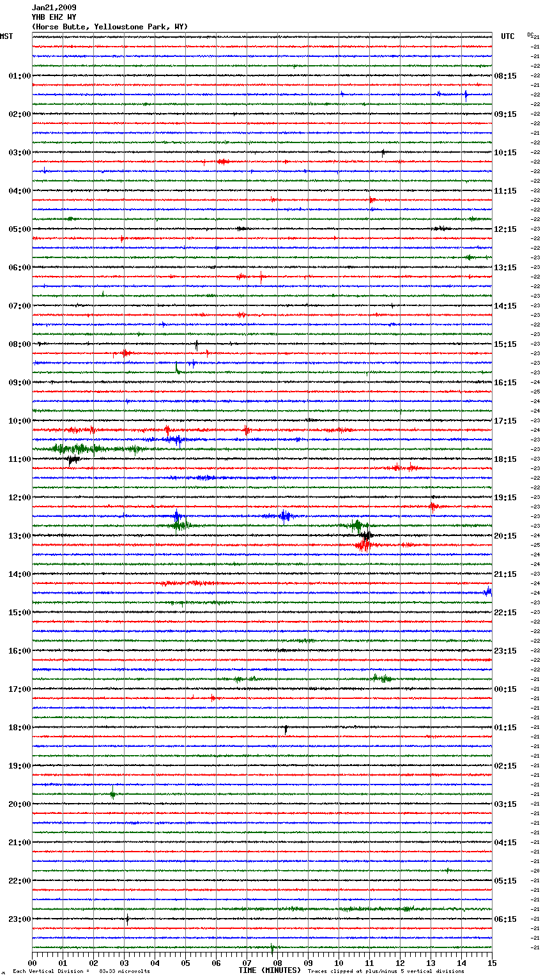This screenshot has width=543, height=980.
Task: Click the "23:15" UTC time label
Action: [x=505, y=651]
